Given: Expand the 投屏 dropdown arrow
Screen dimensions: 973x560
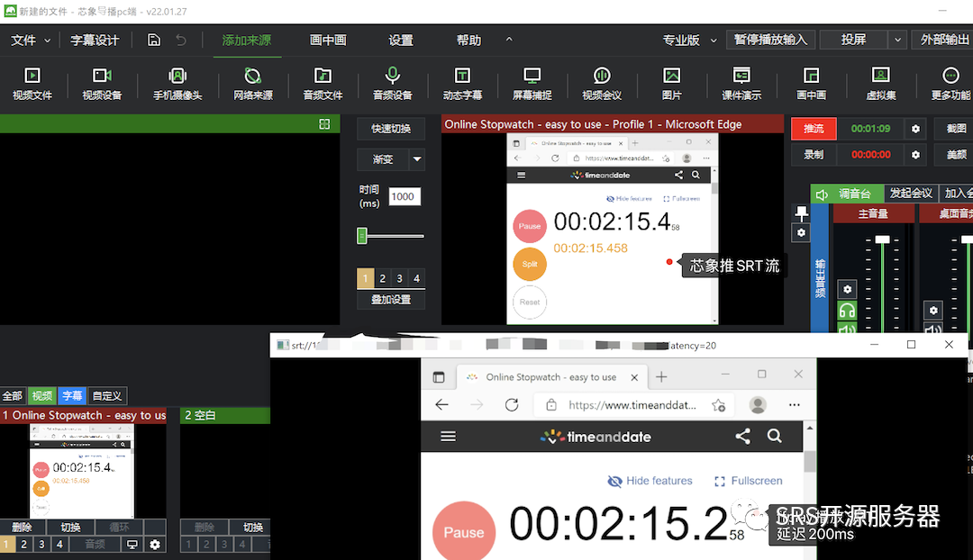Looking at the screenshot, I should tap(897, 41).
